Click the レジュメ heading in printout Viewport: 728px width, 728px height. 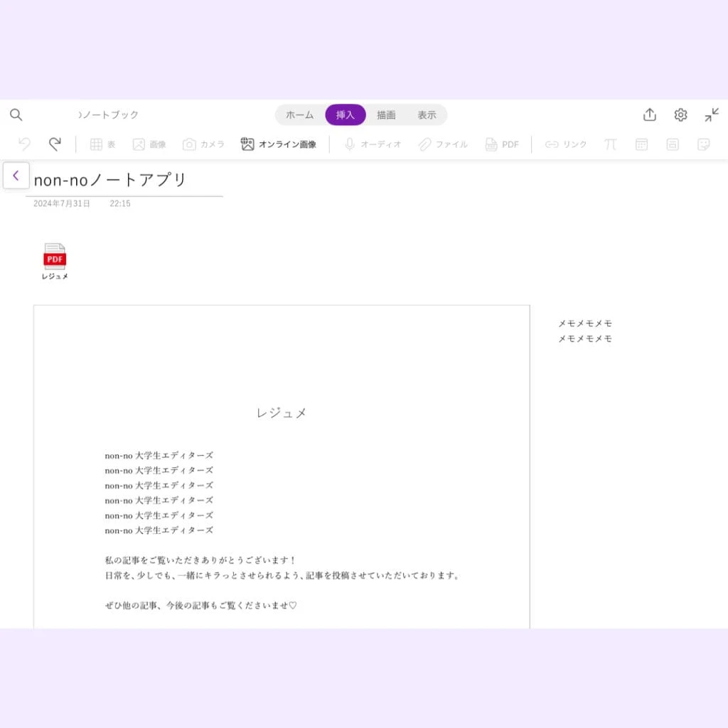click(x=282, y=413)
